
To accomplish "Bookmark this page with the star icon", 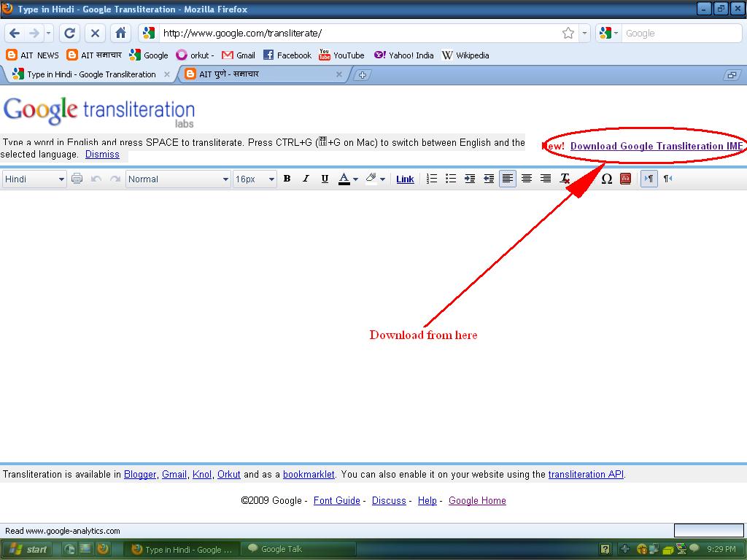I will pos(568,34).
